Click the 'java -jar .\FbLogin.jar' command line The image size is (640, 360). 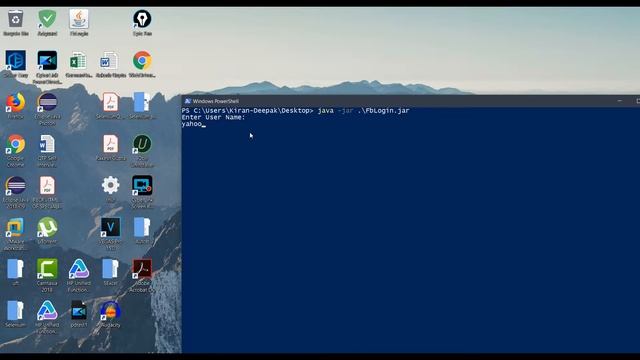pos(363,111)
